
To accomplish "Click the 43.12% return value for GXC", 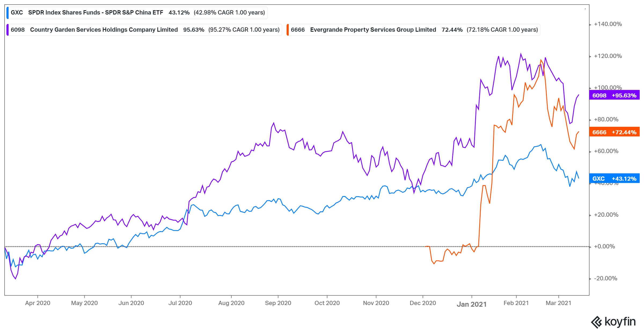I will click(x=179, y=13).
